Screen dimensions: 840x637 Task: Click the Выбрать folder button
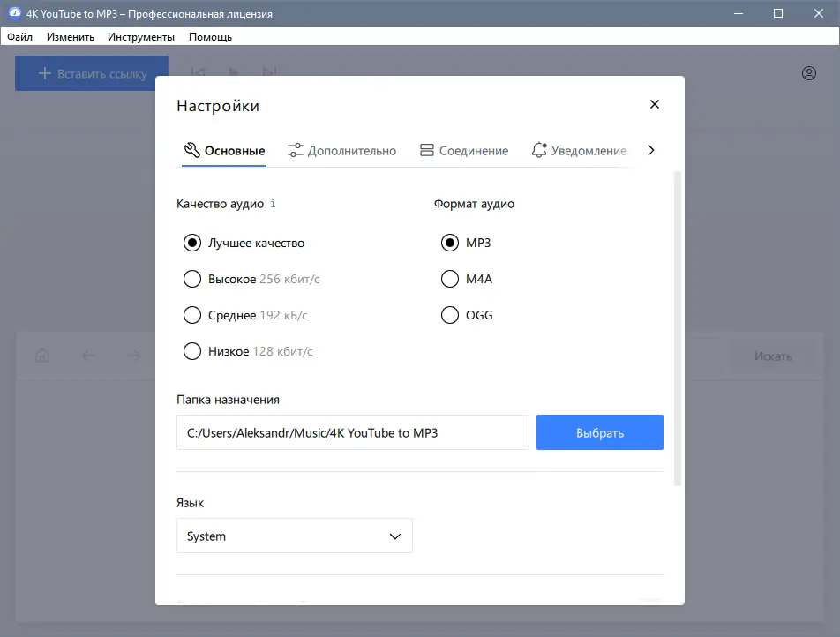[x=599, y=432]
